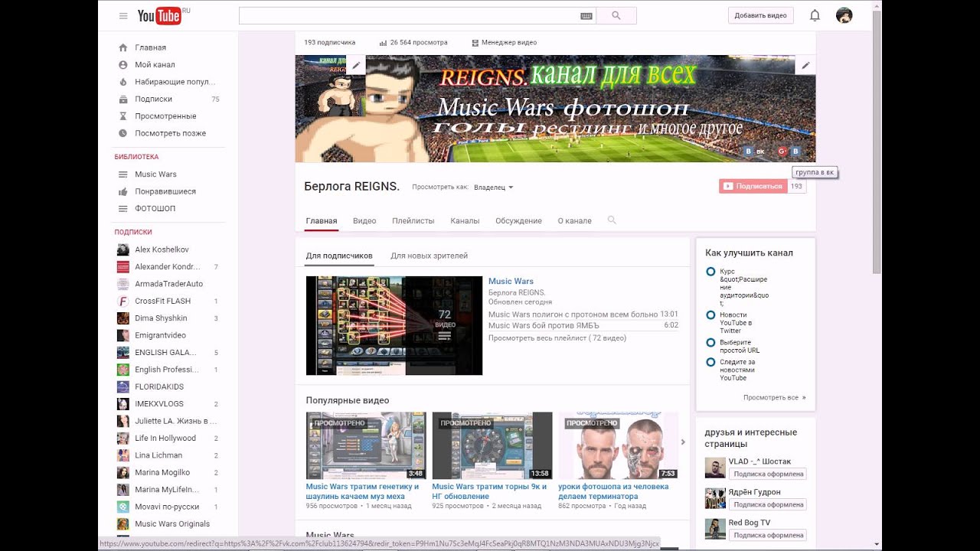Click the Alex Koshelkov channel avatar
The width and height of the screenshot is (980, 551).
click(122, 249)
